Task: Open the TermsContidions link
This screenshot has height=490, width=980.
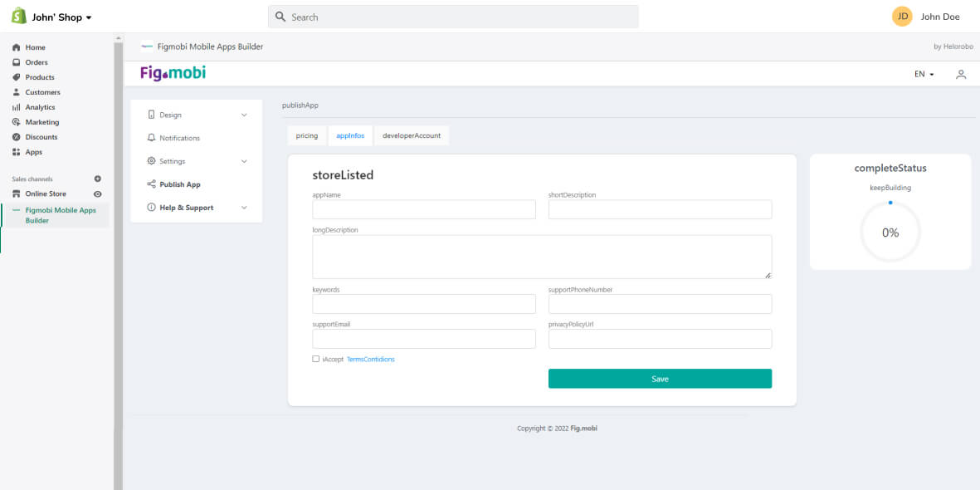Action: click(x=370, y=359)
